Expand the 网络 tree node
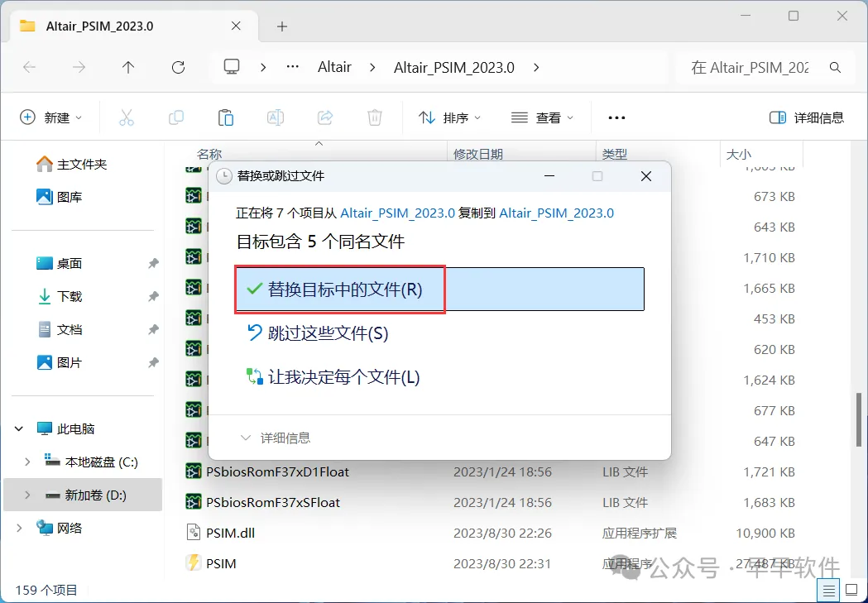868x603 pixels. (19, 529)
